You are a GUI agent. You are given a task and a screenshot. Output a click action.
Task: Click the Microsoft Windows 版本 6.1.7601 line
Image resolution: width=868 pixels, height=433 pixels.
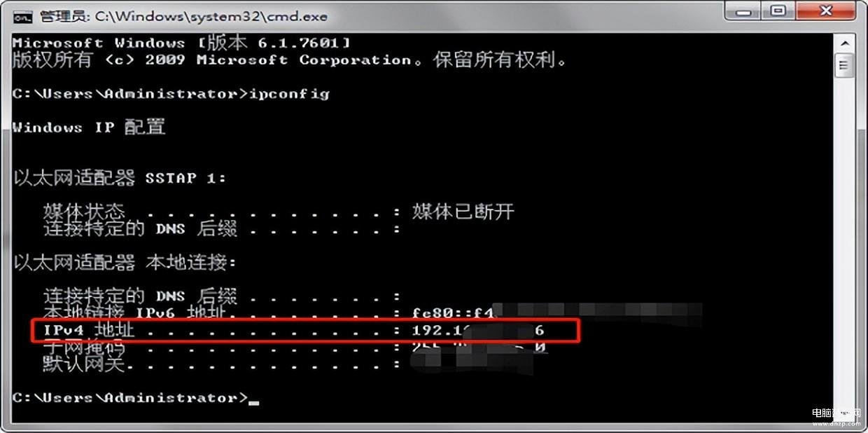pyautogui.click(x=181, y=43)
